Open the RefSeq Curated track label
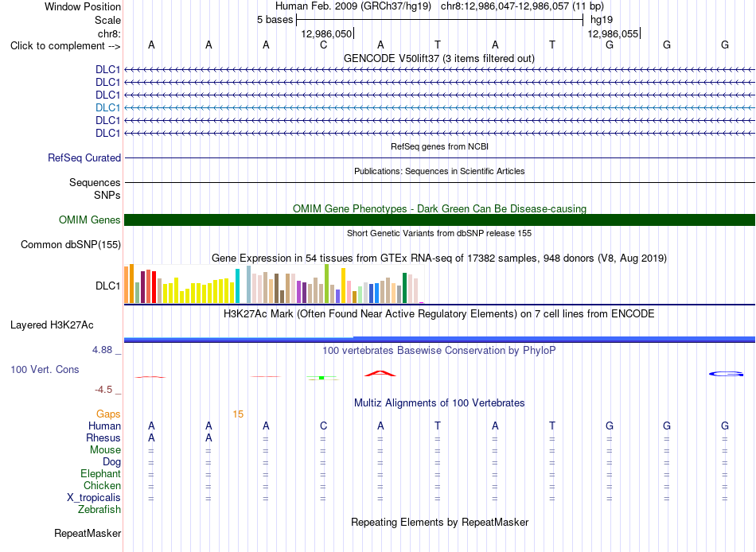This screenshot has height=552, width=756. (x=84, y=157)
